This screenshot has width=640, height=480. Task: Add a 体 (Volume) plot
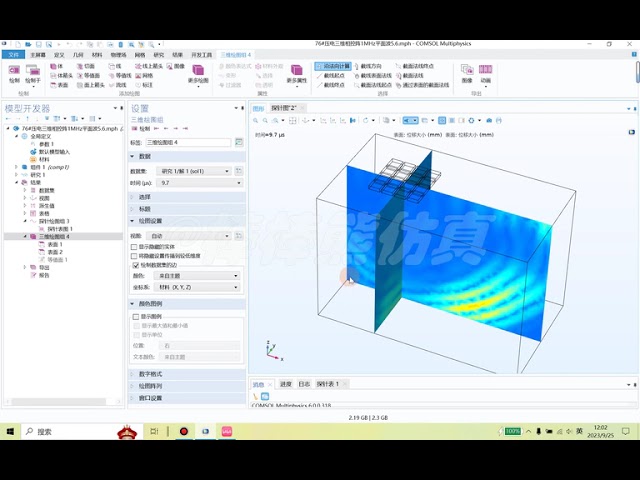click(57, 66)
